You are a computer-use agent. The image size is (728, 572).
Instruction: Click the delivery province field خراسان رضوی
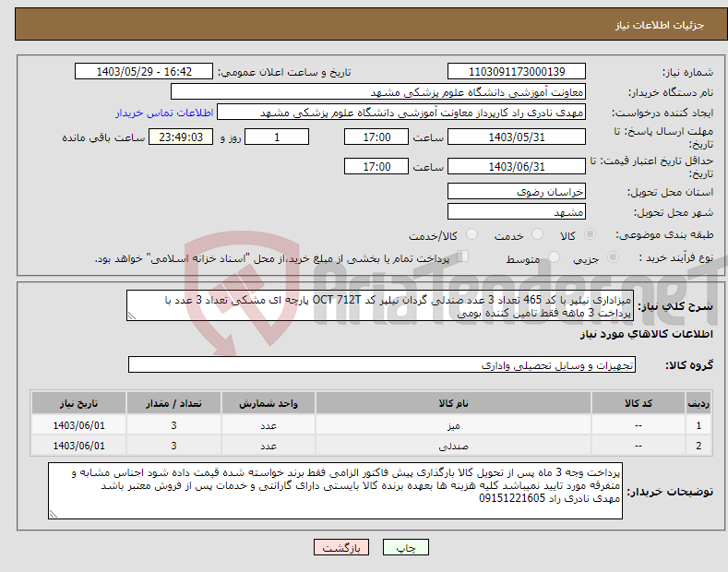(517, 191)
